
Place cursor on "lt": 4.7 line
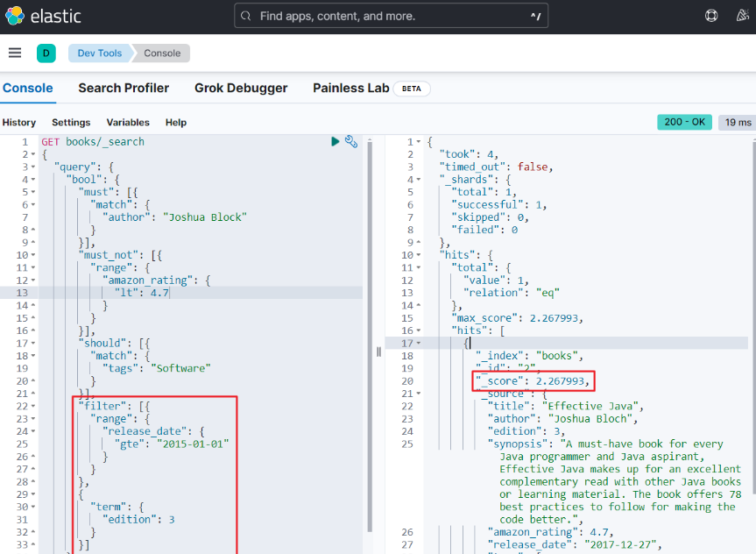pyautogui.click(x=142, y=293)
